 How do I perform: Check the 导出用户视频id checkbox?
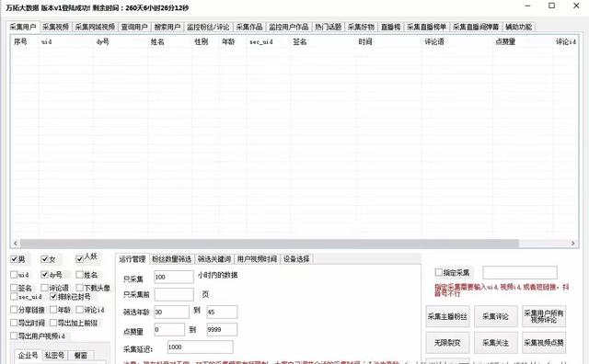click(x=14, y=336)
